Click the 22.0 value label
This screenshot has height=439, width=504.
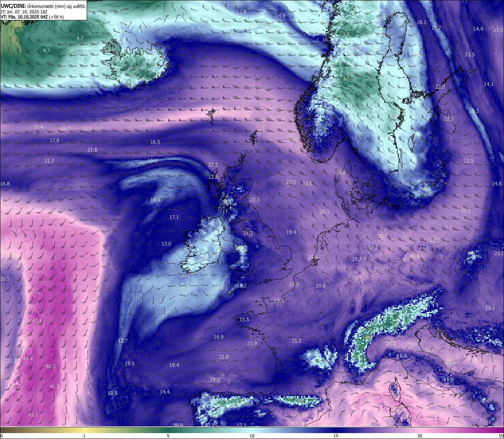tap(440, 87)
